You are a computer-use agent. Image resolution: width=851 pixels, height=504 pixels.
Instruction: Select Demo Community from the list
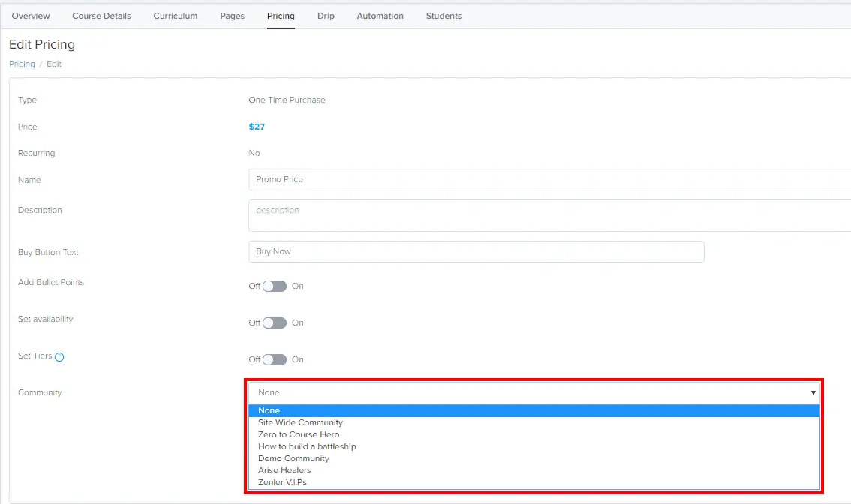point(293,458)
